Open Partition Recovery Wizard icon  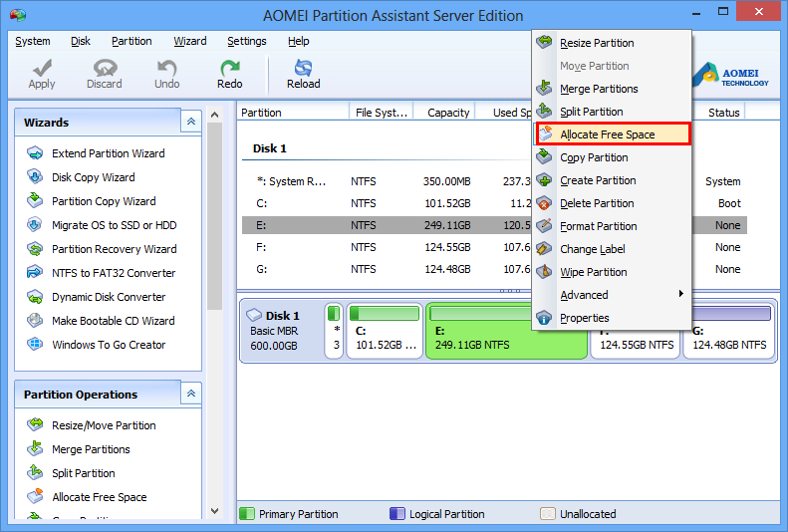pos(35,249)
